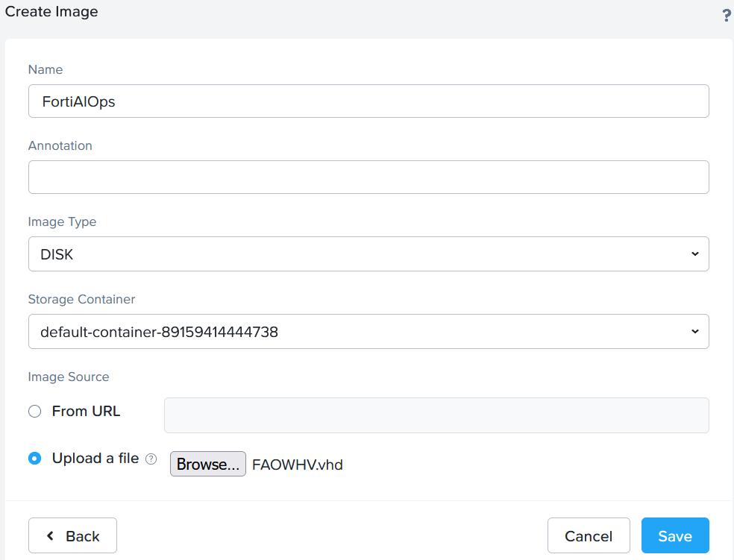Click the left chevron inside the Back button
734x560 pixels.
point(49,535)
